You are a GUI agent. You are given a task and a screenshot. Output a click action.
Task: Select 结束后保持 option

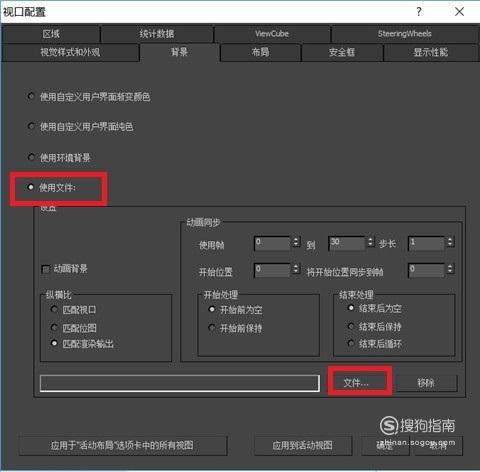pos(351,326)
